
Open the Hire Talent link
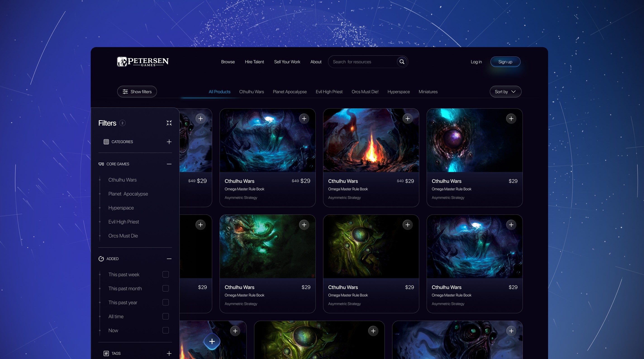[x=254, y=62]
